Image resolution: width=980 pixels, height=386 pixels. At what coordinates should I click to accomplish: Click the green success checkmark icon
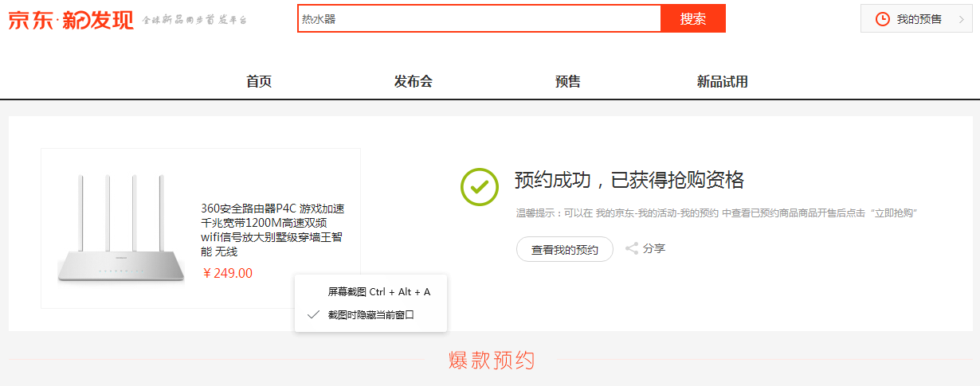click(x=480, y=187)
